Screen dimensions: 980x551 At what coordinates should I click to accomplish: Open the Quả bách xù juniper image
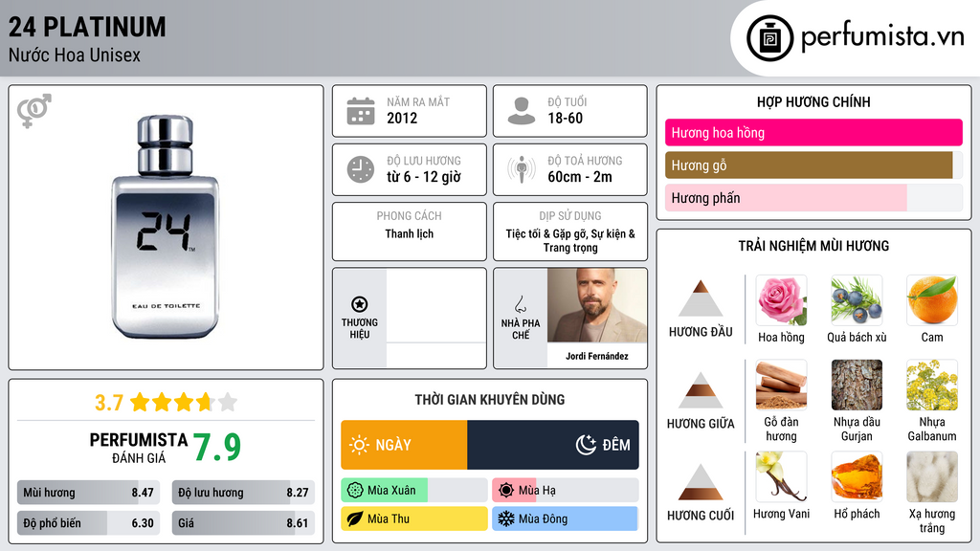click(857, 300)
